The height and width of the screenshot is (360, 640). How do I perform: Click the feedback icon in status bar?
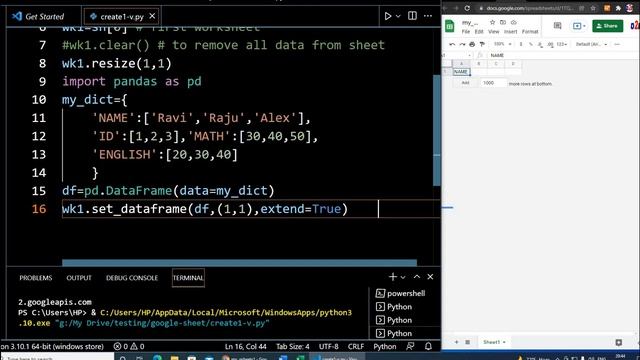(x=410, y=346)
